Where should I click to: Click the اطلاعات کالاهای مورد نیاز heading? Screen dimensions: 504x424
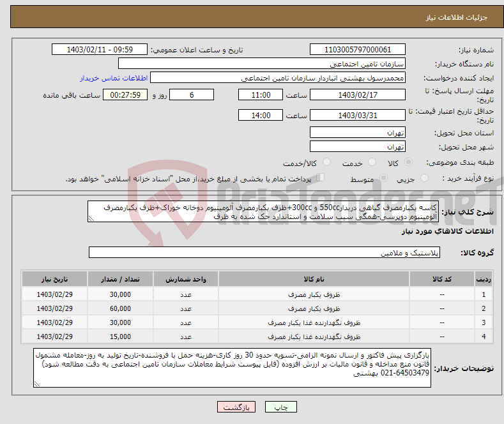pyautogui.click(x=447, y=231)
